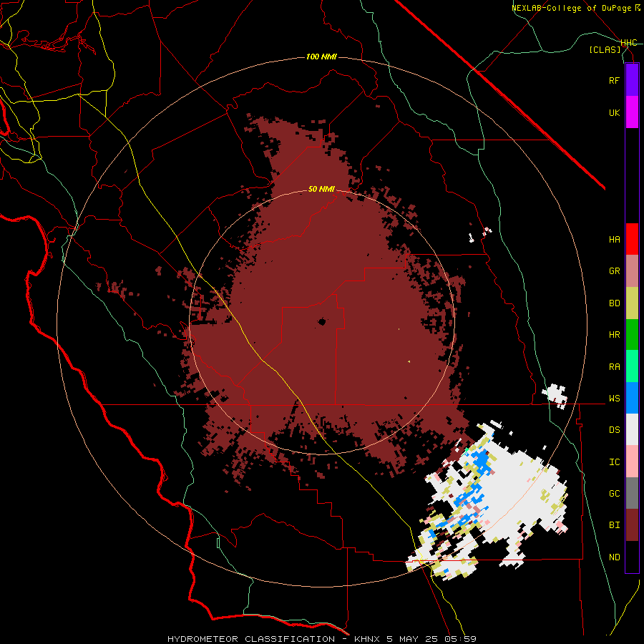Screen dimensions: 644x644
Task: Click the ND legend label
Action: pyautogui.click(x=614, y=557)
